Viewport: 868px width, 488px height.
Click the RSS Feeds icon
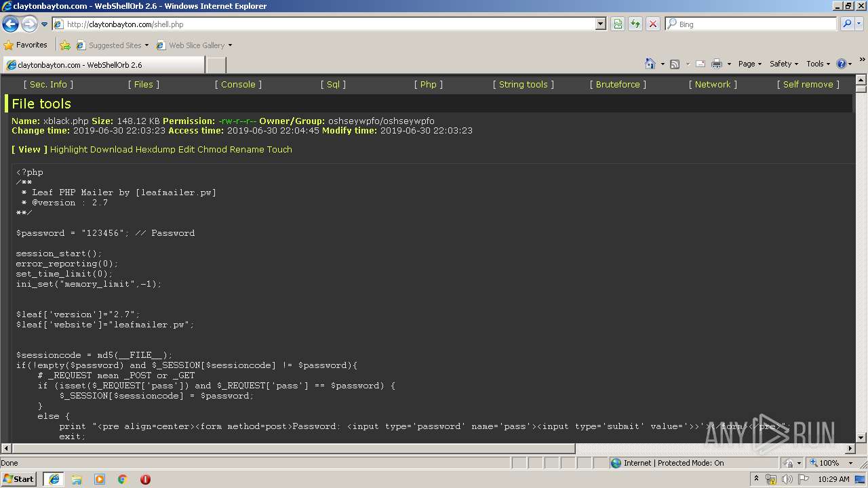click(675, 64)
